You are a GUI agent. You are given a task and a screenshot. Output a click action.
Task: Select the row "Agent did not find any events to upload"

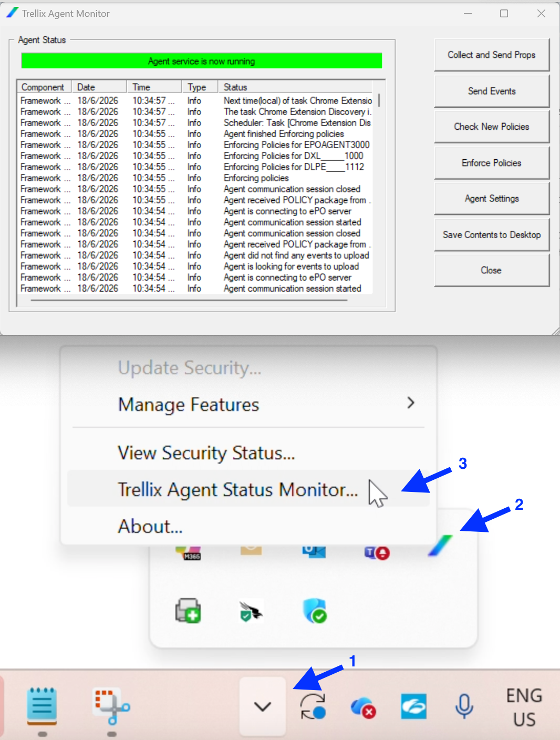(x=195, y=255)
